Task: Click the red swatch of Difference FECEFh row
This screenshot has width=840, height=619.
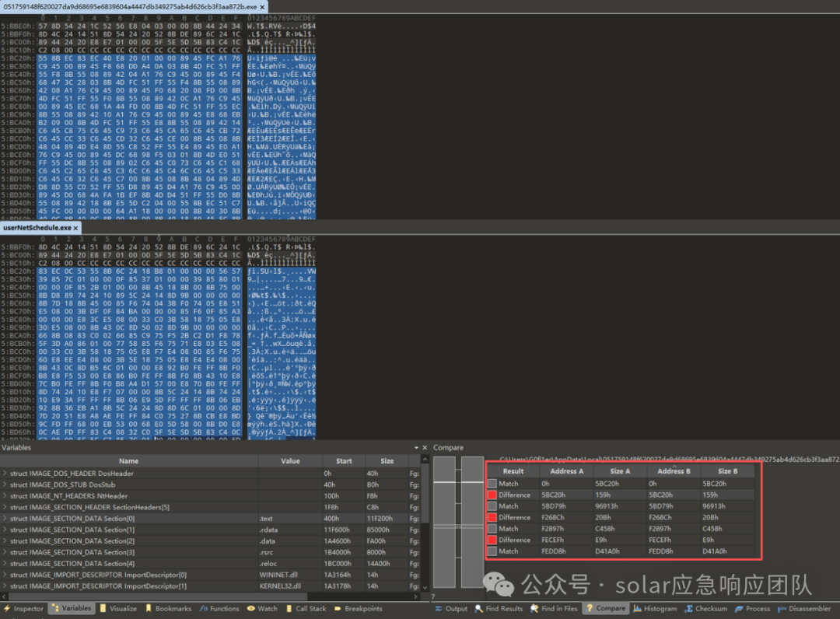Action: coord(492,540)
